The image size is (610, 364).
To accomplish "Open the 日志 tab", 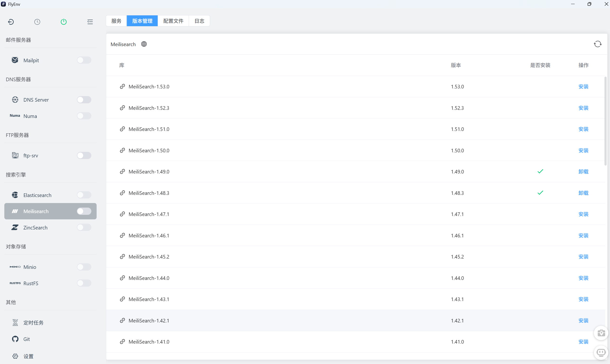I will pos(199,21).
